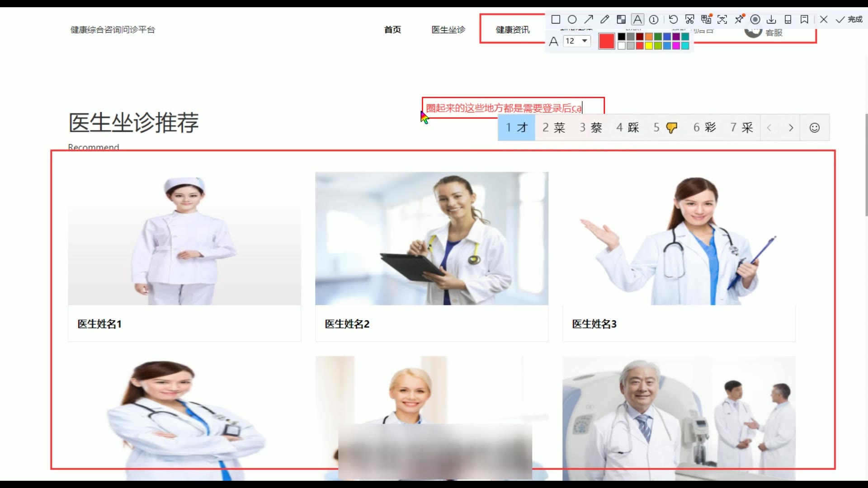Click the current red color preview
Image resolution: width=868 pixels, height=488 pixels.
[607, 41]
